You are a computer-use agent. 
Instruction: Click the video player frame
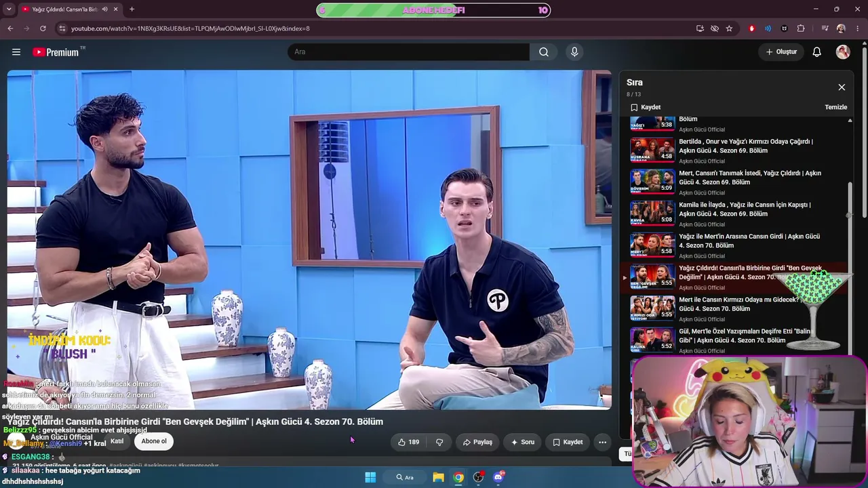[309, 240]
